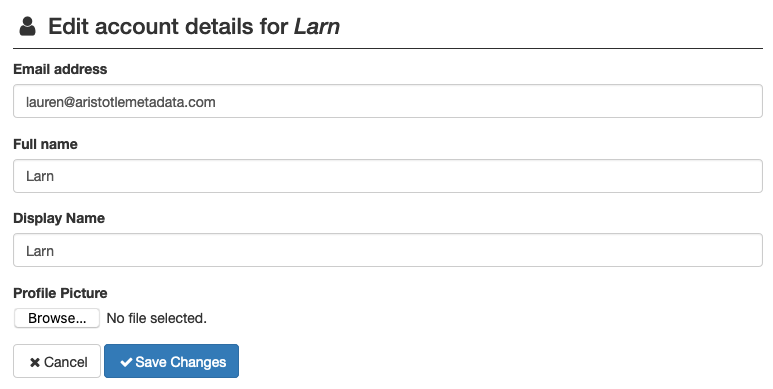Click the "Edit account details for" heading
Screen dimensions: 773x389
tap(168, 26)
